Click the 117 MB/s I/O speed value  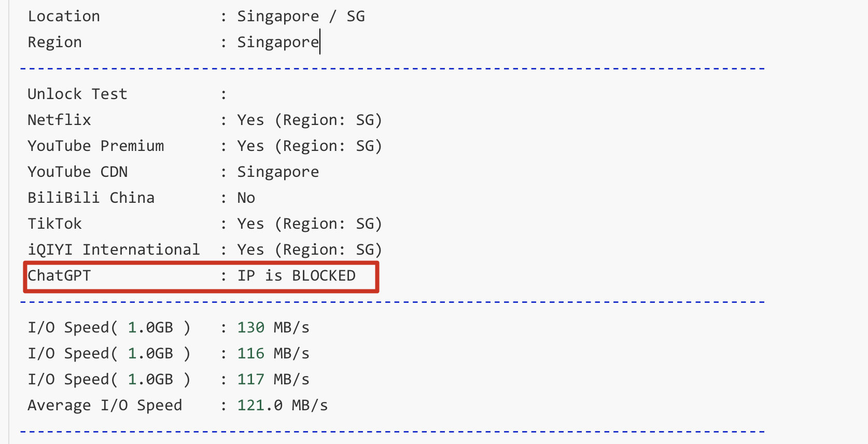[273, 380]
